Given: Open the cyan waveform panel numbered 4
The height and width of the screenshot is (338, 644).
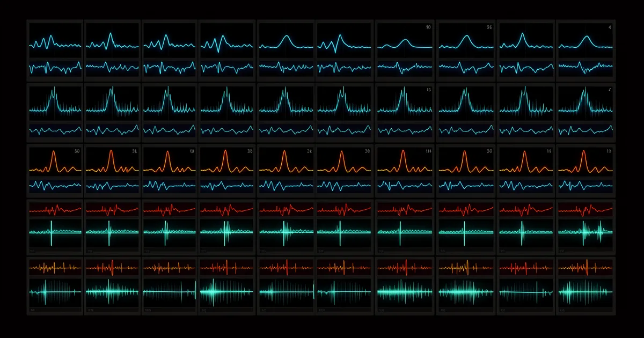Looking at the screenshot, I should tap(586, 50).
